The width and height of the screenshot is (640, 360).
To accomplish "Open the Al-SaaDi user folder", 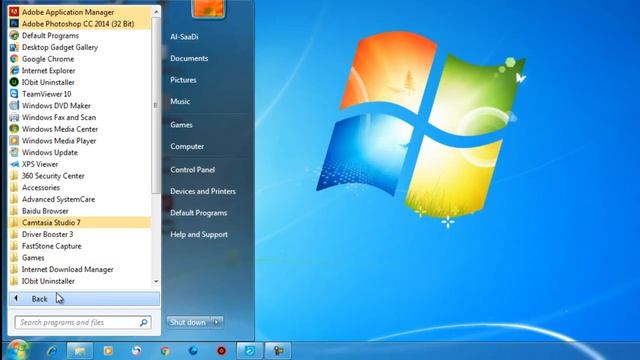I will 184,37.
